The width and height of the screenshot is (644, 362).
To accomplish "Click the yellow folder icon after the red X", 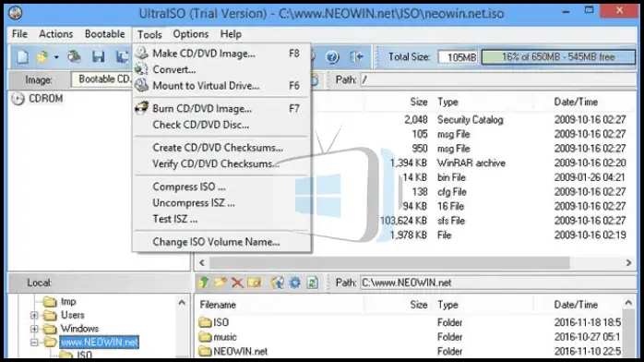I will click(x=255, y=283).
